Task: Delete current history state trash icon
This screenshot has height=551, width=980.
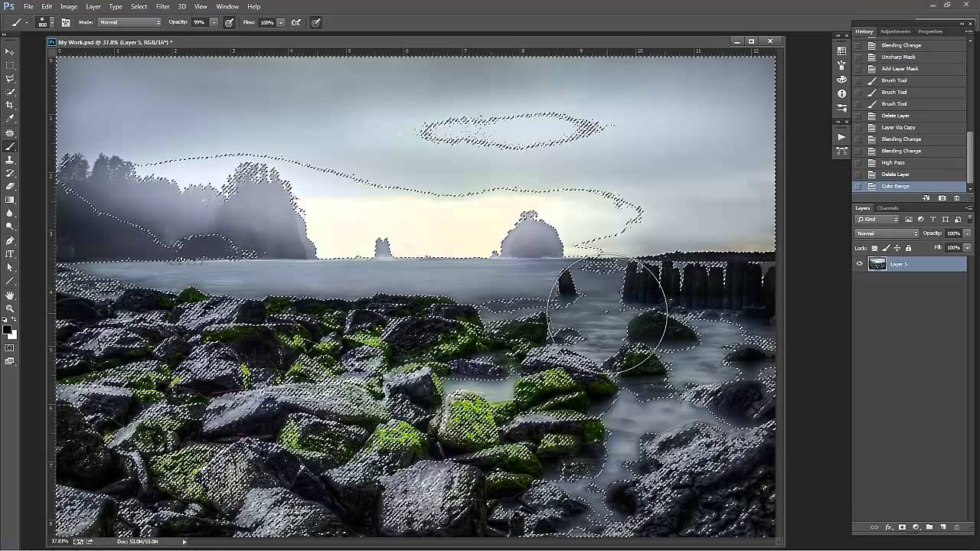Action: 956,198
